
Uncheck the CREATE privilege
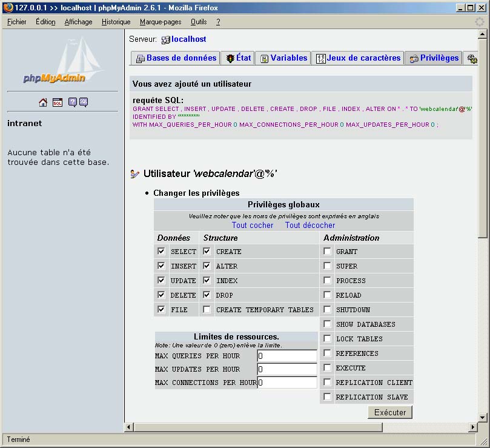click(x=207, y=251)
